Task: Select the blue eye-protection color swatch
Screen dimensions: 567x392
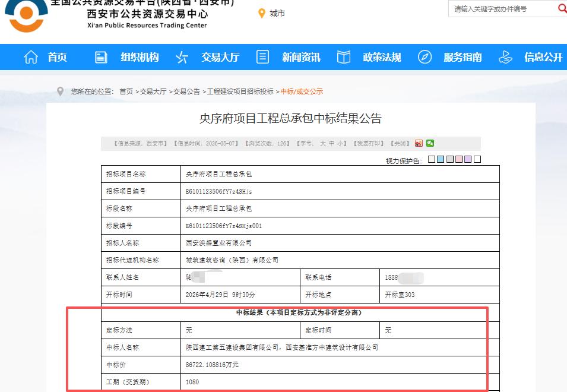Action: [x=441, y=159]
